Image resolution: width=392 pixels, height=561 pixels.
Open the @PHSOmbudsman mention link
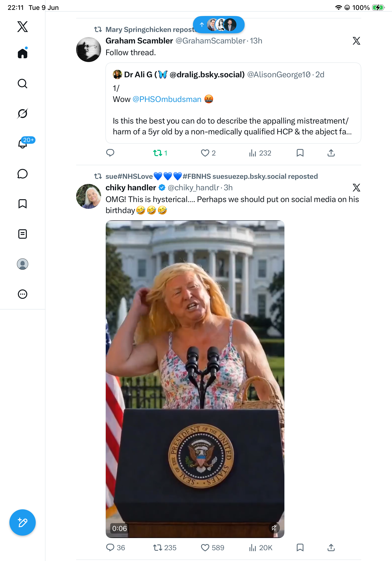pos(167,99)
